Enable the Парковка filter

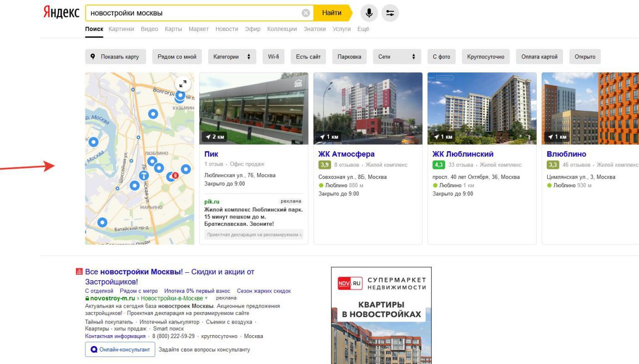pos(349,57)
